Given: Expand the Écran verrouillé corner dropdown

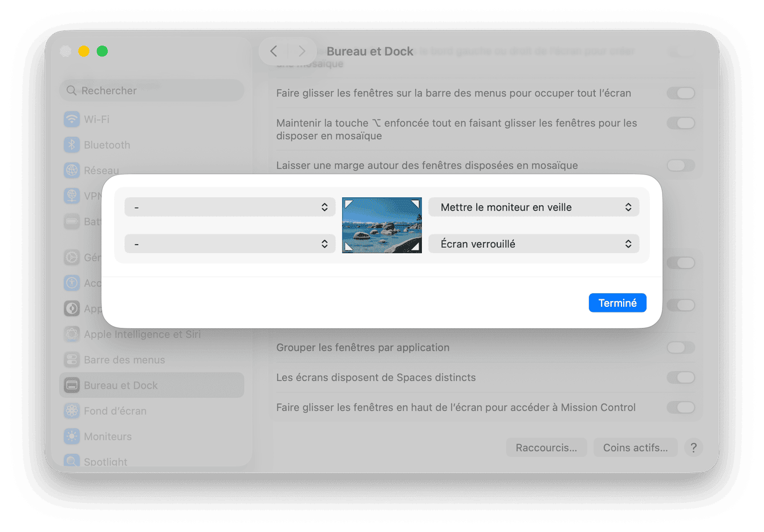Looking at the screenshot, I should (x=534, y=244).
